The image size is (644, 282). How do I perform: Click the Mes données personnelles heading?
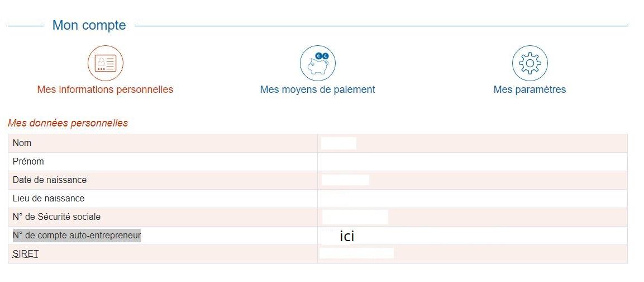click(x=68, y=123)
